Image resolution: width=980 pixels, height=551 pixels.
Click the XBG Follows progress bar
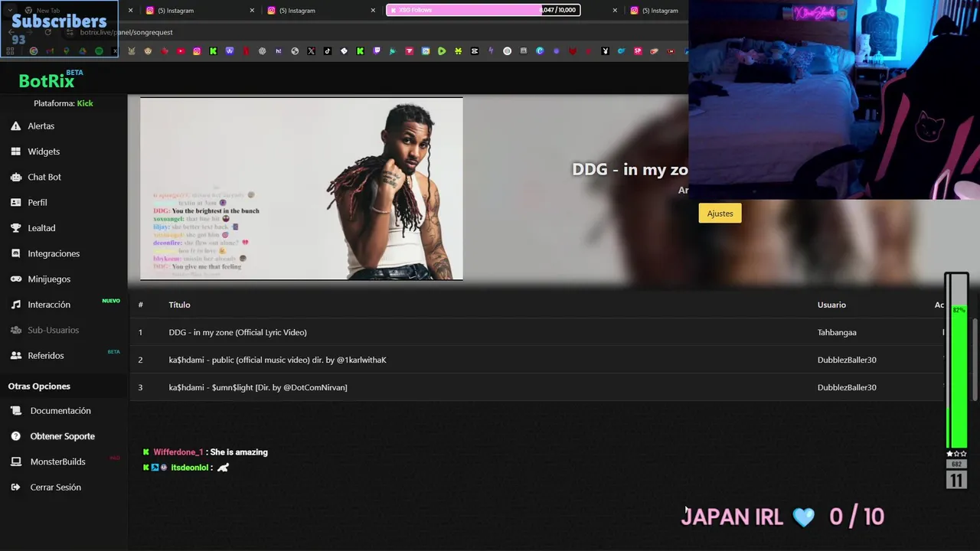click(483, 10)
